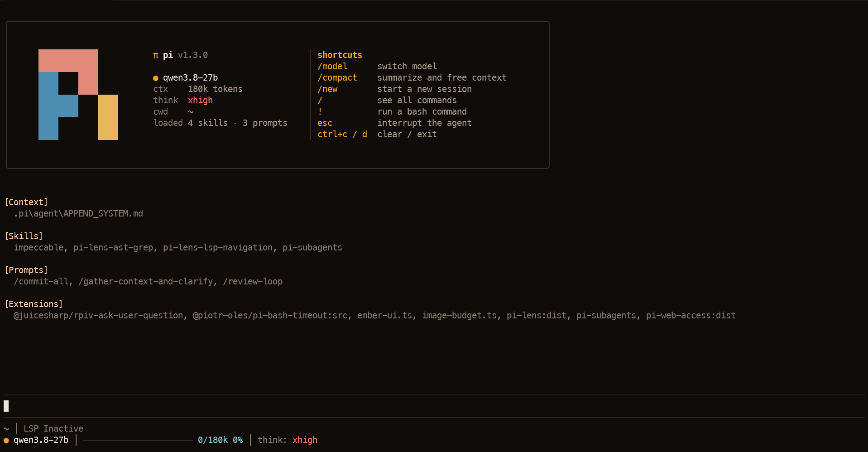This screenshot has width=868, height=452.
Task: Click '@juicesharp/rpiv-ask-user-question' extension
Action: tap(98, 316)
